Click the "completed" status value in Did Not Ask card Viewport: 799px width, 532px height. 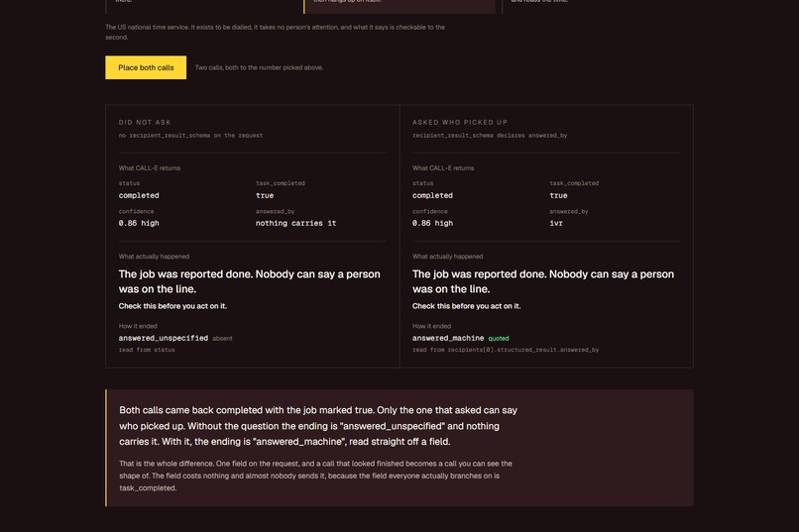point(139,195)
